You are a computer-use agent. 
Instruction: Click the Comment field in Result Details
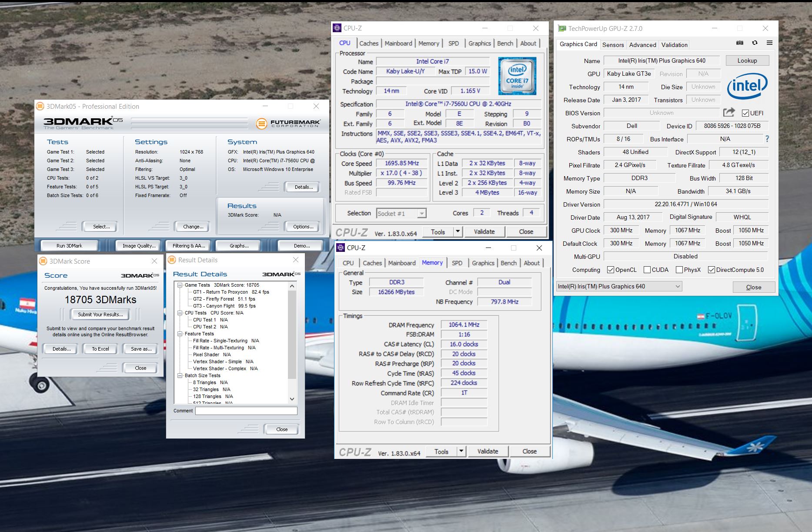[246, 411]
